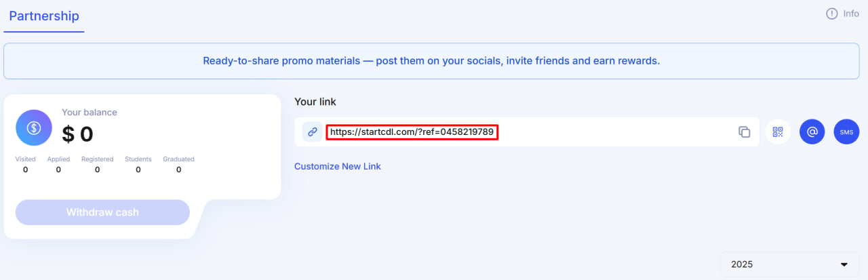Select the Students count stat
Screen dimensions: 868x280
(x=138, y=165)
